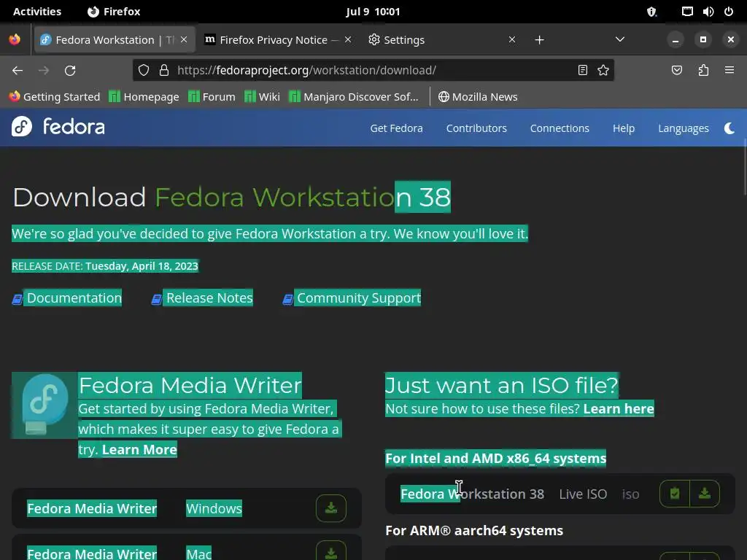Open the tracking protection shield icon
Viewport: 747px width, 560px height.
click(x=144, y=71)
